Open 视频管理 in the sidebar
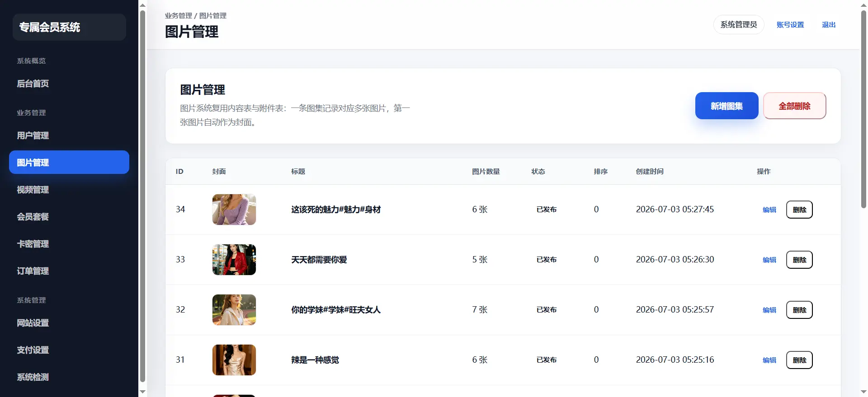This screenshot has width=868, height=397. (69, 190)
